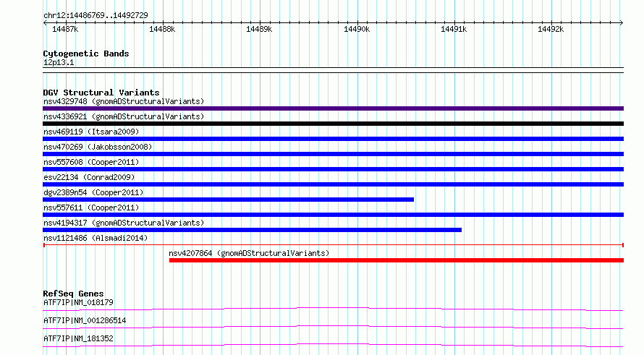This screenshot has width=644, height=355.
Task: Click the left arrowhead of the ruler
Action: point(45,22)
